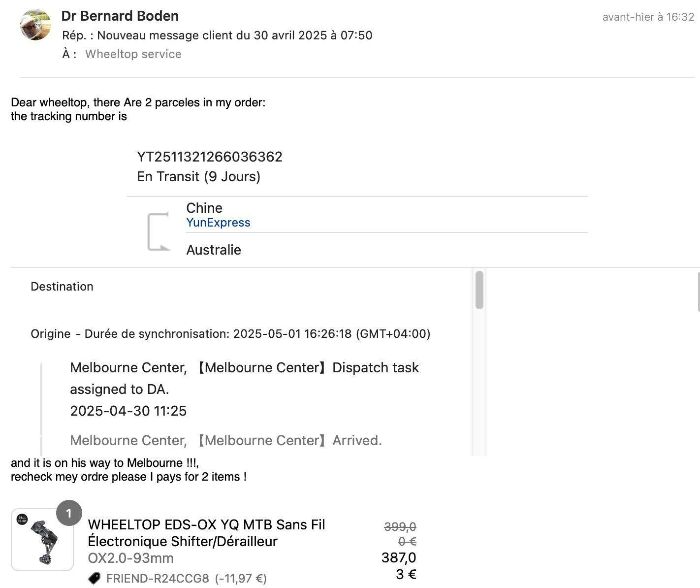
Task: Click the quantity badge showing 1
Action: click(69, 514)
